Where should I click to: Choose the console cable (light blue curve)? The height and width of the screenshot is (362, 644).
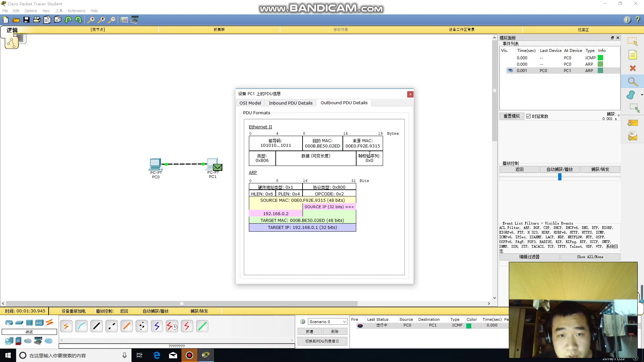pyautogui.click(x=81, y=326)
